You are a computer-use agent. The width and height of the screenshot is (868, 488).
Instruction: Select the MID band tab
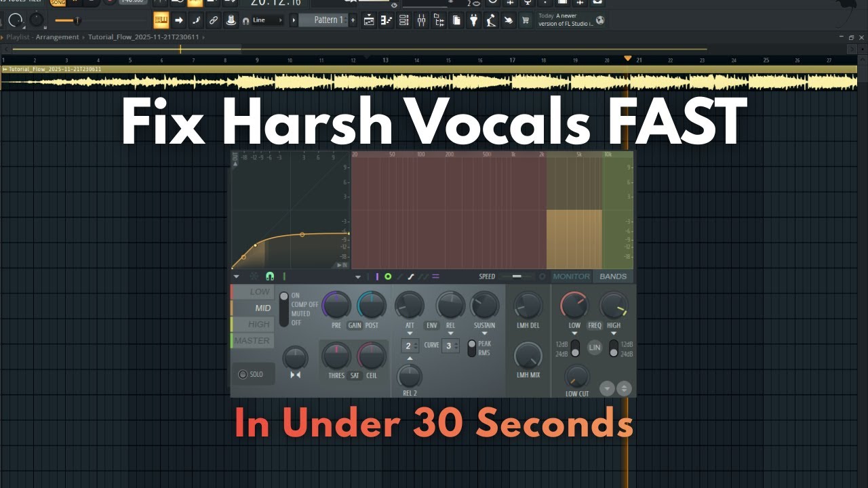coord(254,308)
